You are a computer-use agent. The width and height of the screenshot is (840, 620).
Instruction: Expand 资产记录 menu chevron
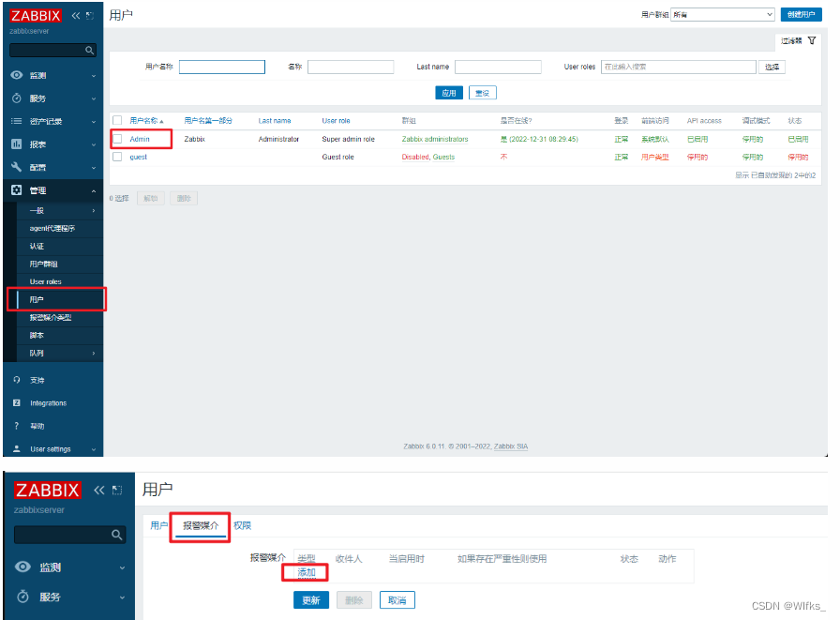coord(94,122)
